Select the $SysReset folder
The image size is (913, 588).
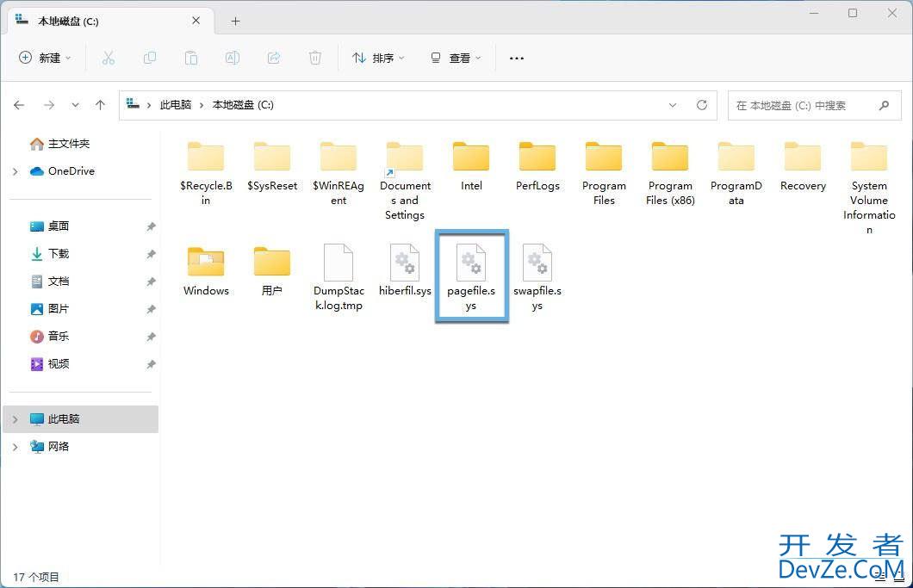point(272,166)
